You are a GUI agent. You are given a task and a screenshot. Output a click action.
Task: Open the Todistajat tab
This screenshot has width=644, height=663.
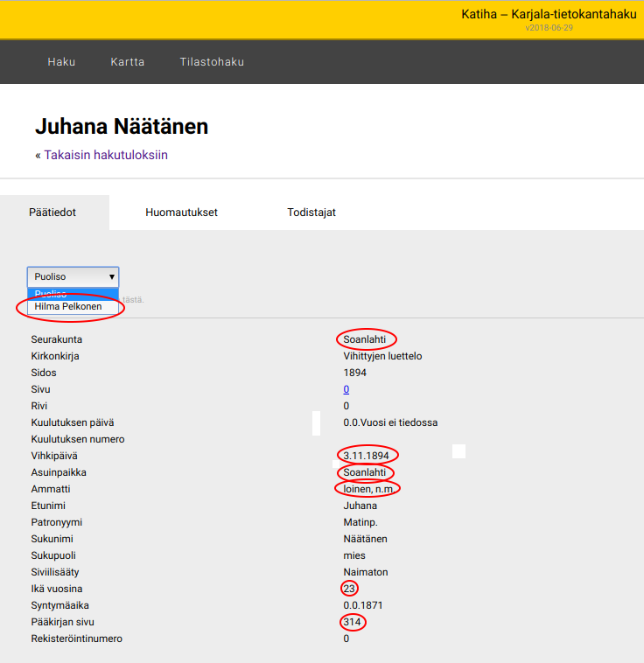(311, 213)
